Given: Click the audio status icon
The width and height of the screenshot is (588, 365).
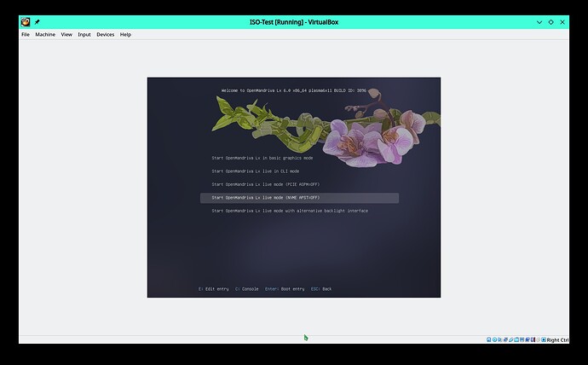Looking at the screenshot, I should point(499,340).
